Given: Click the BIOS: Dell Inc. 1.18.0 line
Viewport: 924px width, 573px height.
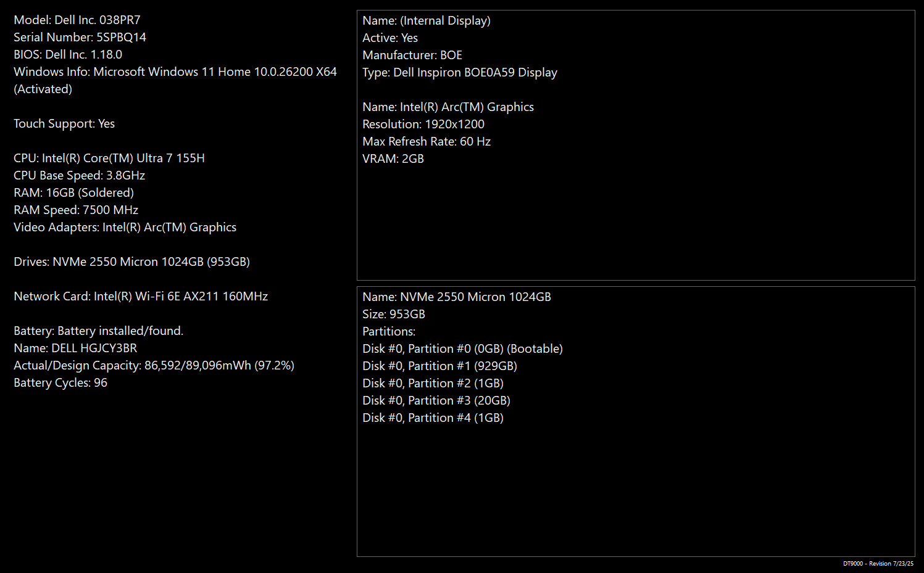Looking at the screenshot, I should click(68, 54).
